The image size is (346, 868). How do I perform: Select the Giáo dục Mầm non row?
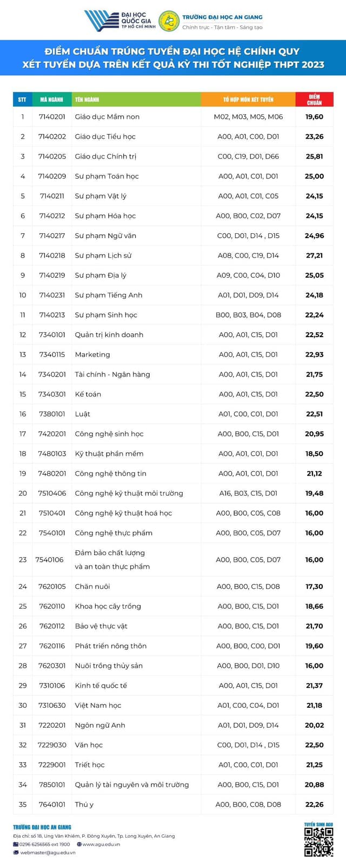(x=173, y=116)
